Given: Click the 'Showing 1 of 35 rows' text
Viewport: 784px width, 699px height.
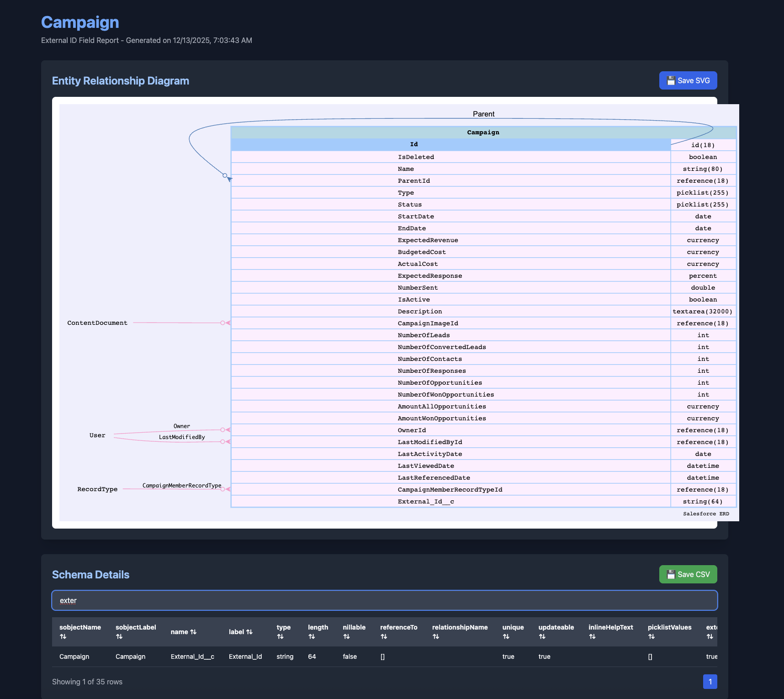Looking at the screenshot, I should [x=87, y=682].
